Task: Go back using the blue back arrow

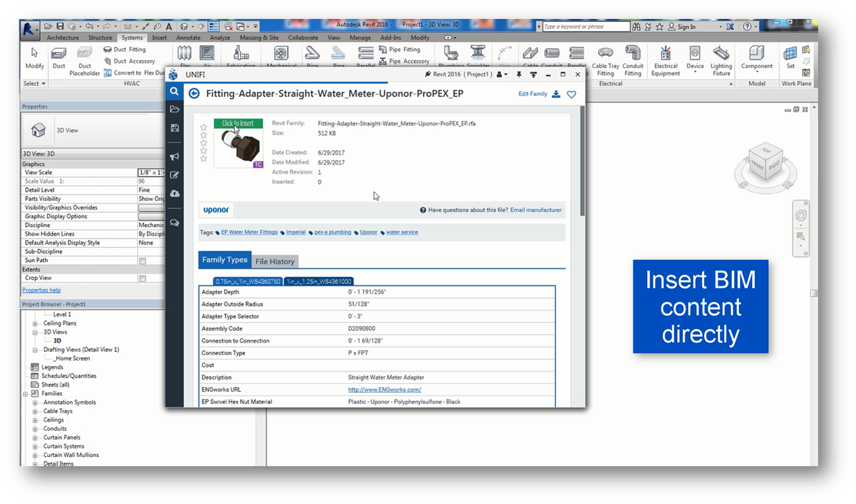Action: (x=194, y=93)
